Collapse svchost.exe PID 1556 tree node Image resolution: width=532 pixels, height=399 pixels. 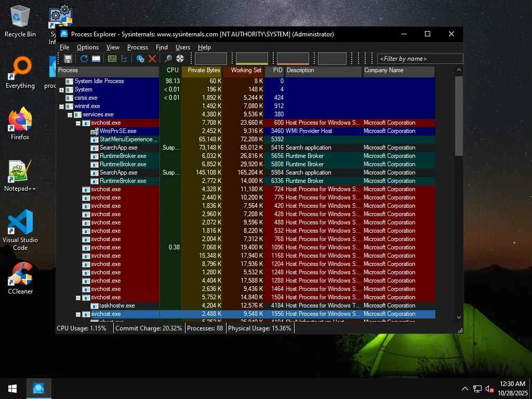[78, 314]
